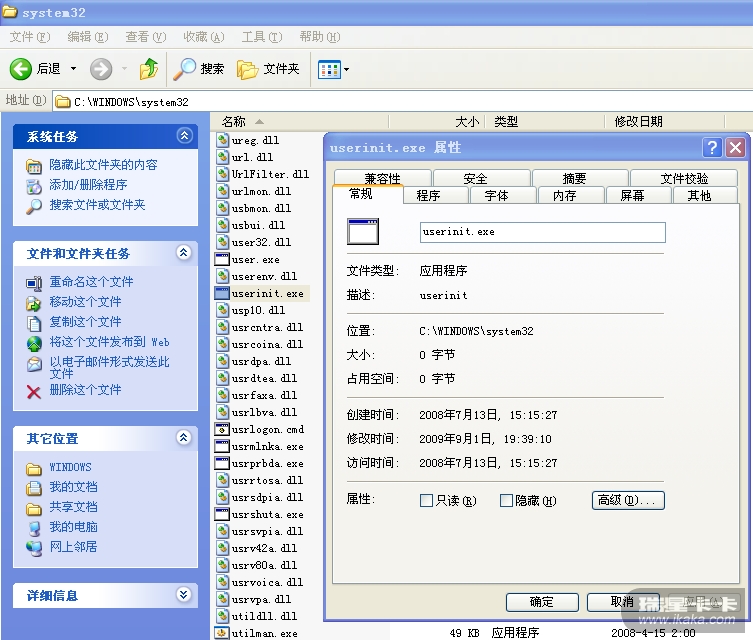Image resolution: width=753 pixels, height=640 pixels.
Task: Collapse the 文件和文件夹任务 panel
Action: pyautogui.click(x=183, y=253)
